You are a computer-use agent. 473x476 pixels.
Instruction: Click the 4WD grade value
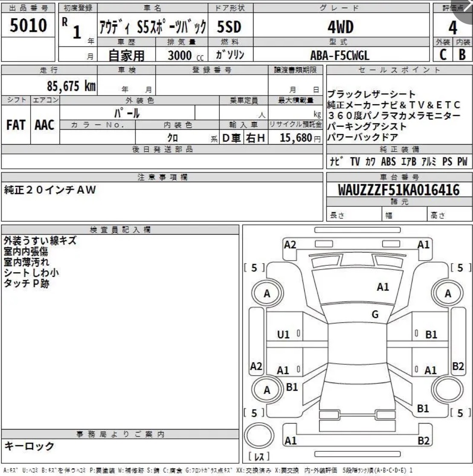tap(340, 27)
